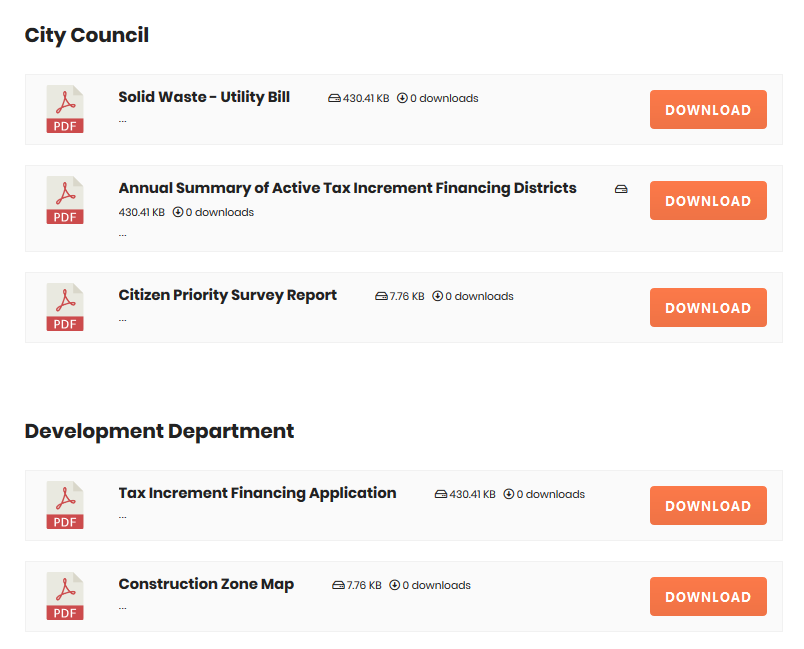Download the Construction Zone Map
Viewport: 804px width, 649px height.
(708, 597)
